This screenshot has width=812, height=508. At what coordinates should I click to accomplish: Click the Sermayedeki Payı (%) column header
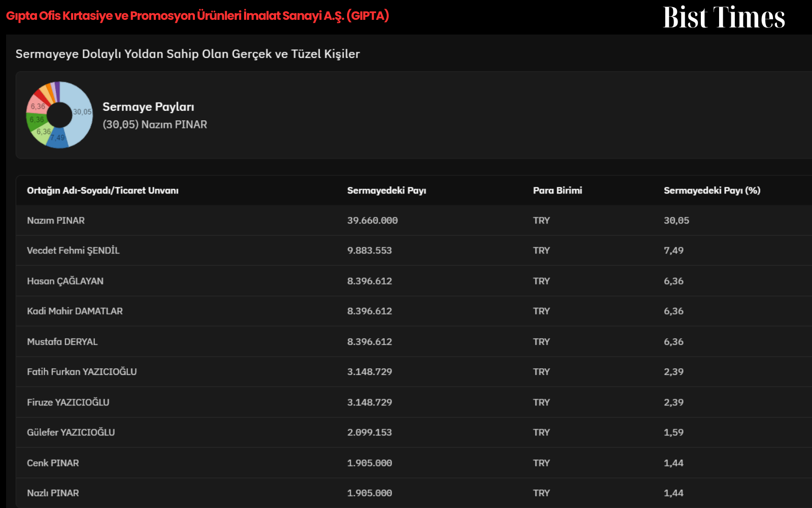(x=712, y=190)
